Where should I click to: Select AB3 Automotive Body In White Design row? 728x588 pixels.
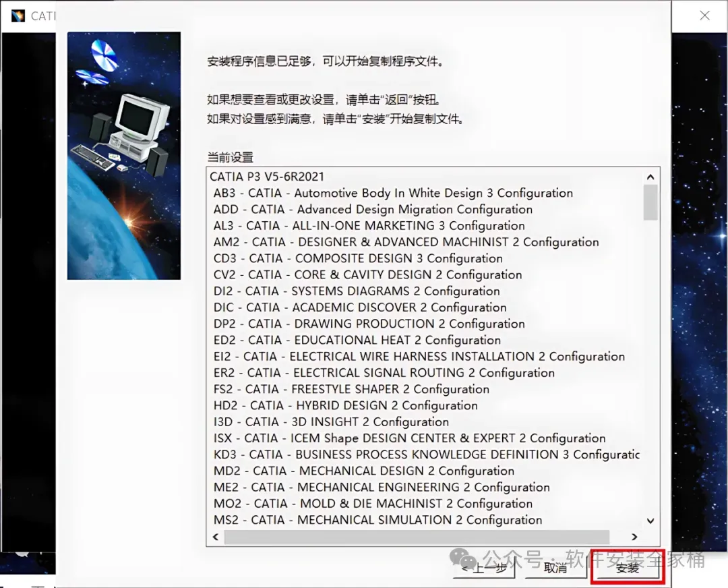point(393,193)
